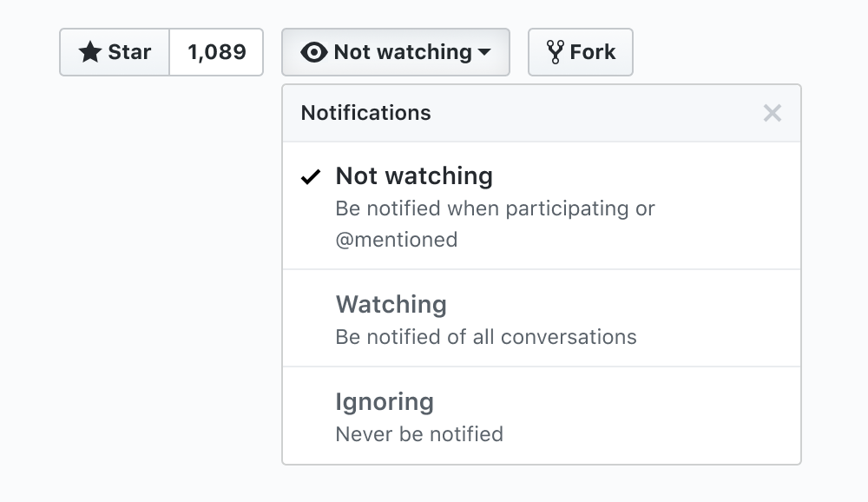
Task: Click blank space right of Watching heading
Action: (x=625, y=305)
